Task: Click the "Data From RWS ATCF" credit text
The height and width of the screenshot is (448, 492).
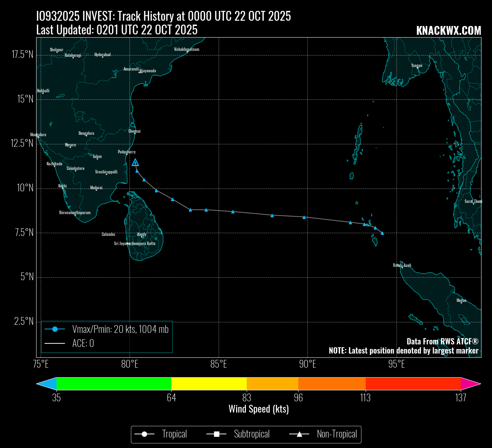Action: pos(442,341)
